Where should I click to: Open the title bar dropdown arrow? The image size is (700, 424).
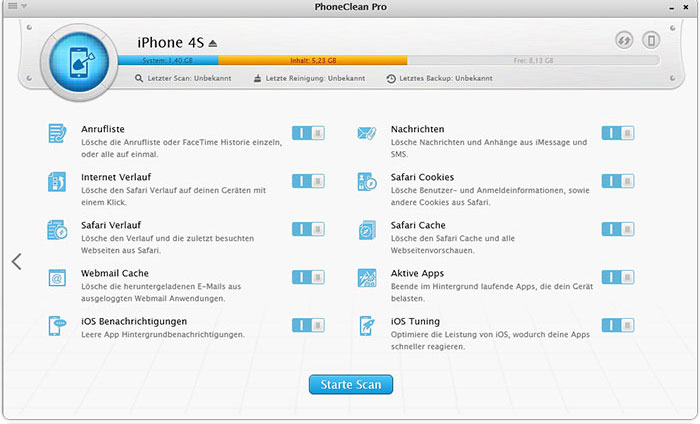(24, 6)
